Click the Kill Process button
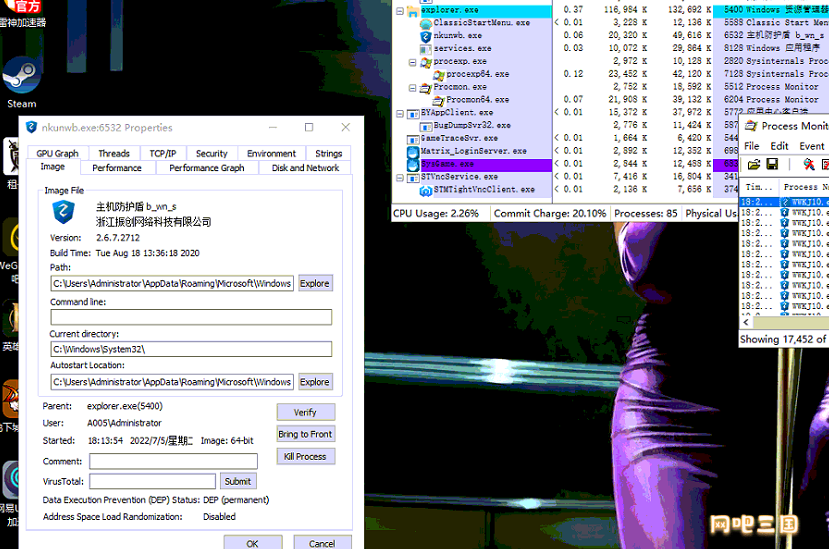The image size is (829, 549). coord(305,456)
